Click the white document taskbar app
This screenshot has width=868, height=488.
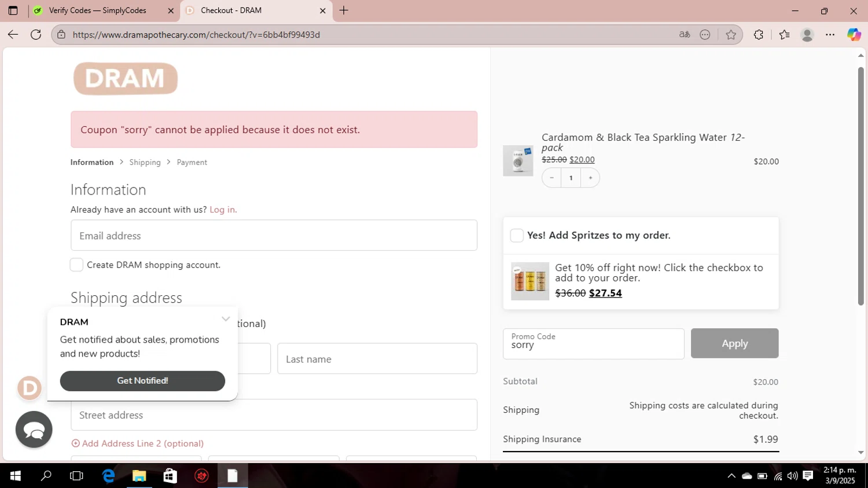tap(232, 476)
